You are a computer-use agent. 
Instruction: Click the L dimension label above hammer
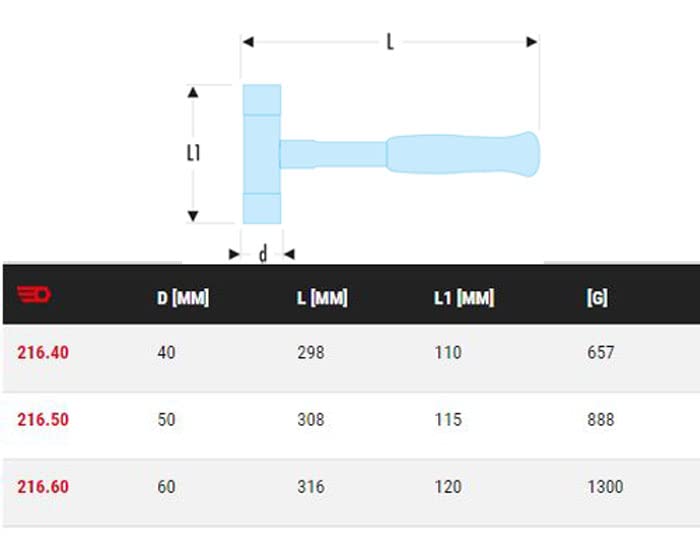coord(391,42)
